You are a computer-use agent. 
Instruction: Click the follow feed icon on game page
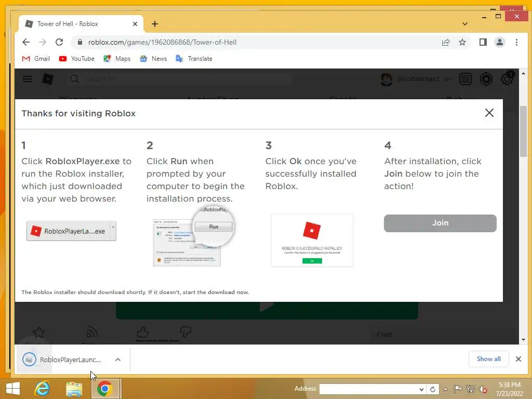point(92,332)
